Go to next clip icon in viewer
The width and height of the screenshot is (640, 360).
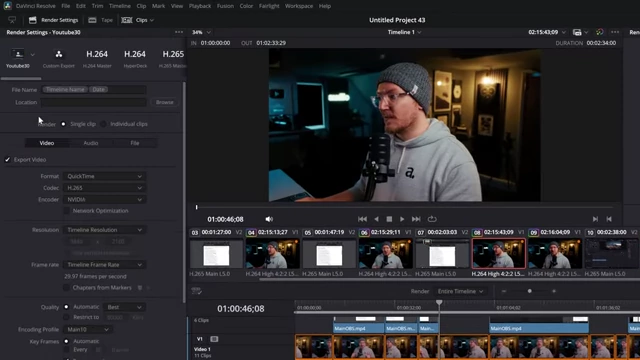(x=595, y=219)
